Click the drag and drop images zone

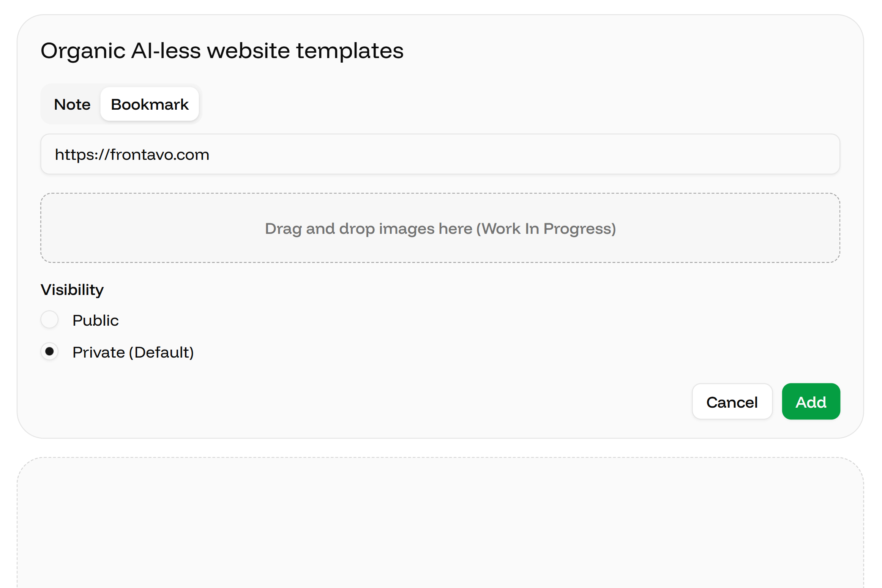coord(440,228)
